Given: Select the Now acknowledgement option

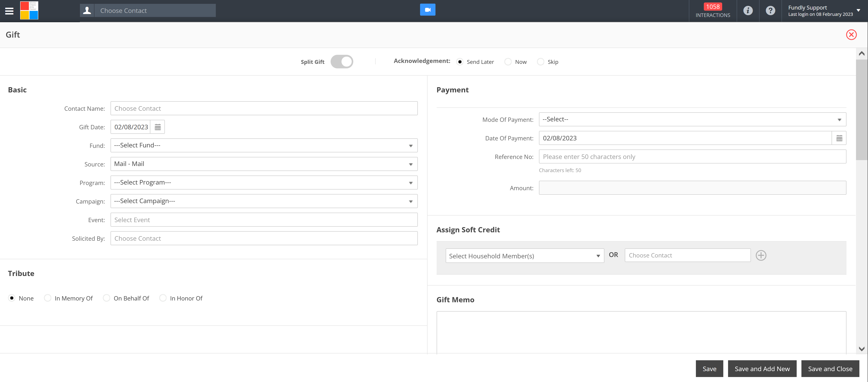Looking at the screenshot, I should tap(507, 62).
